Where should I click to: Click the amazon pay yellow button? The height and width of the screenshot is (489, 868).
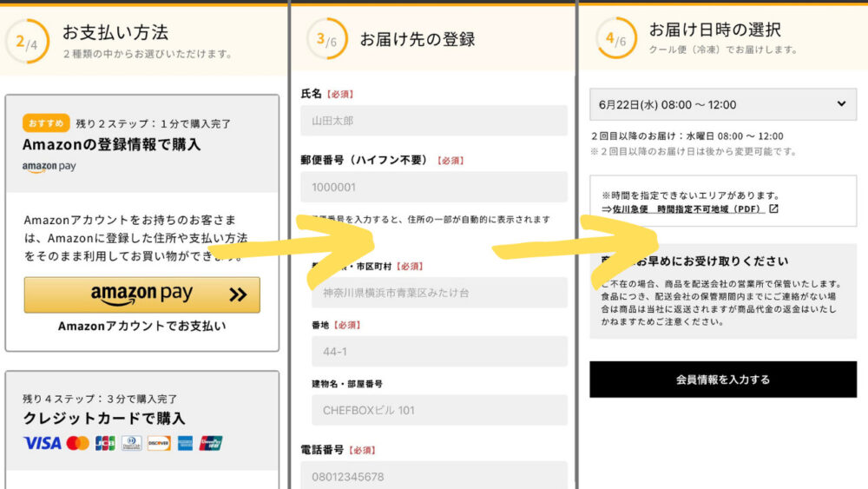point(141,294)
